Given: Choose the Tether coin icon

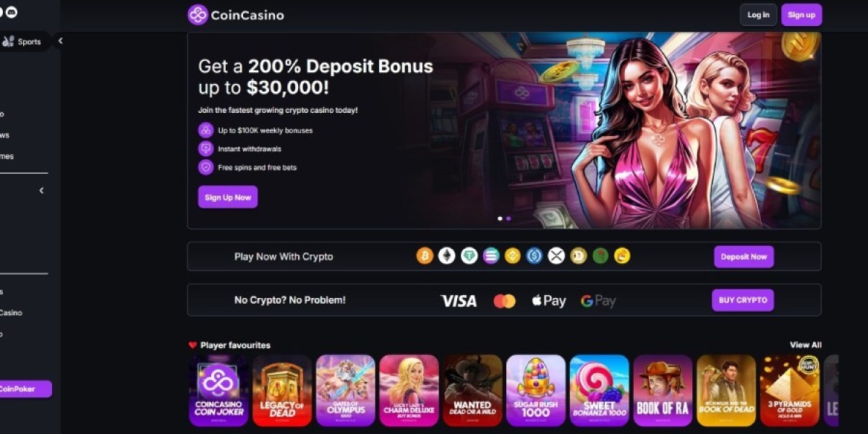Looking at the screenshot, I should 469,255.
